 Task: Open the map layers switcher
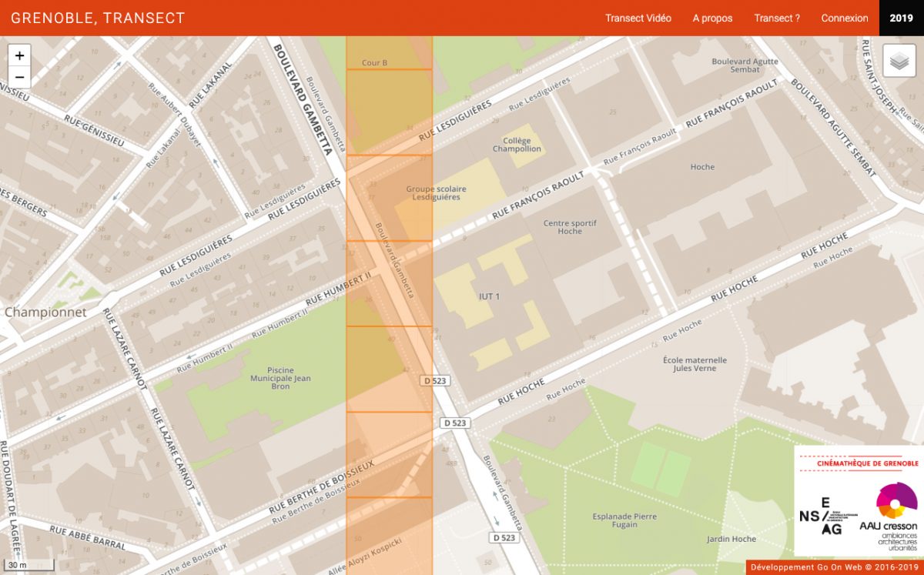click(899, 61)
